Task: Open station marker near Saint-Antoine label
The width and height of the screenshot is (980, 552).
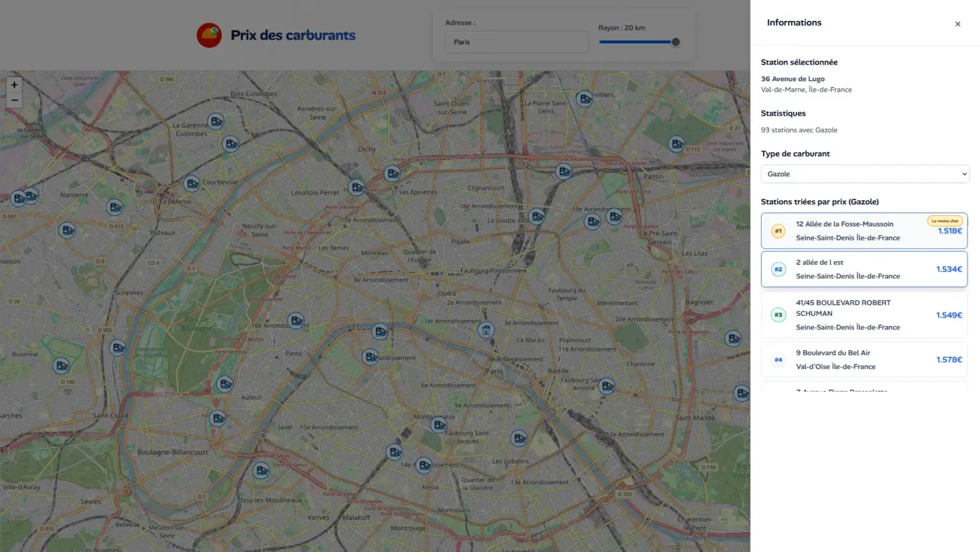Action: coord(607,386)
